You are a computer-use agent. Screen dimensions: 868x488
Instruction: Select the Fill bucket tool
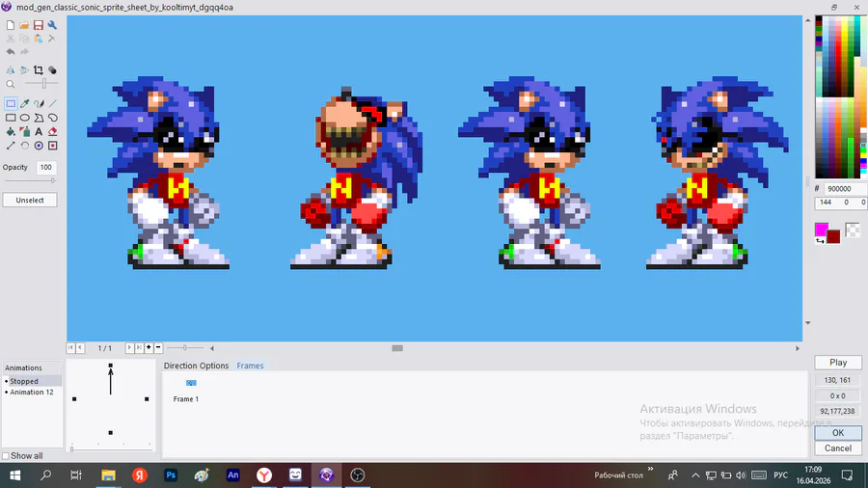coord(11,132)
